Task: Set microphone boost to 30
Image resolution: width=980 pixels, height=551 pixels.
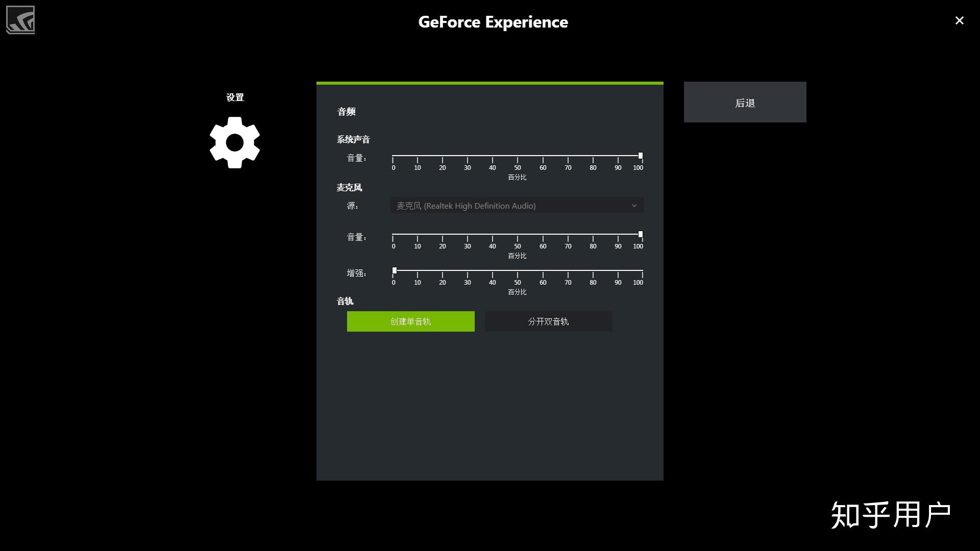Action: click(x=468, y=270)
